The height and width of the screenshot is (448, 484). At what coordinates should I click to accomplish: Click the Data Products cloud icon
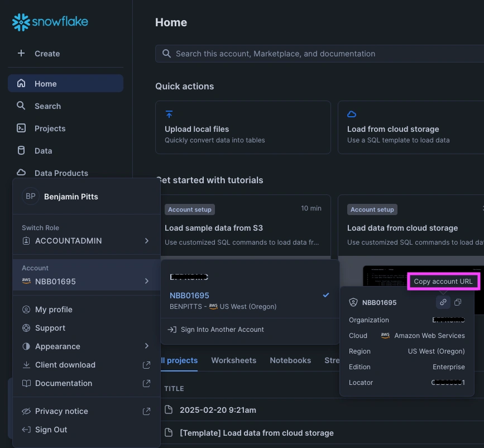[x=21, y=173]
